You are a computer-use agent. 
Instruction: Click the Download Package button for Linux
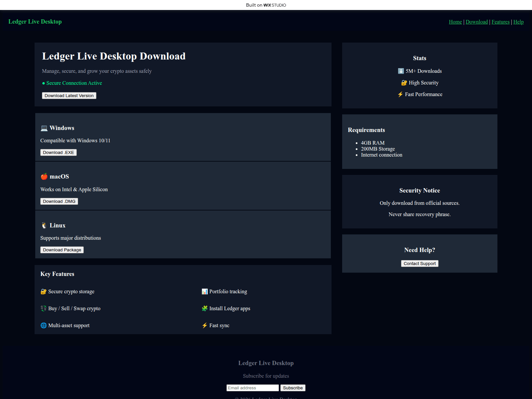coord(62,250)
